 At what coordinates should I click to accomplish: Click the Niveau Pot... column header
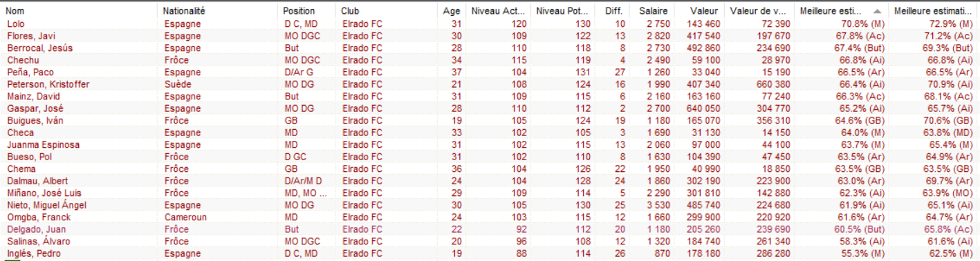pos(564,12)
